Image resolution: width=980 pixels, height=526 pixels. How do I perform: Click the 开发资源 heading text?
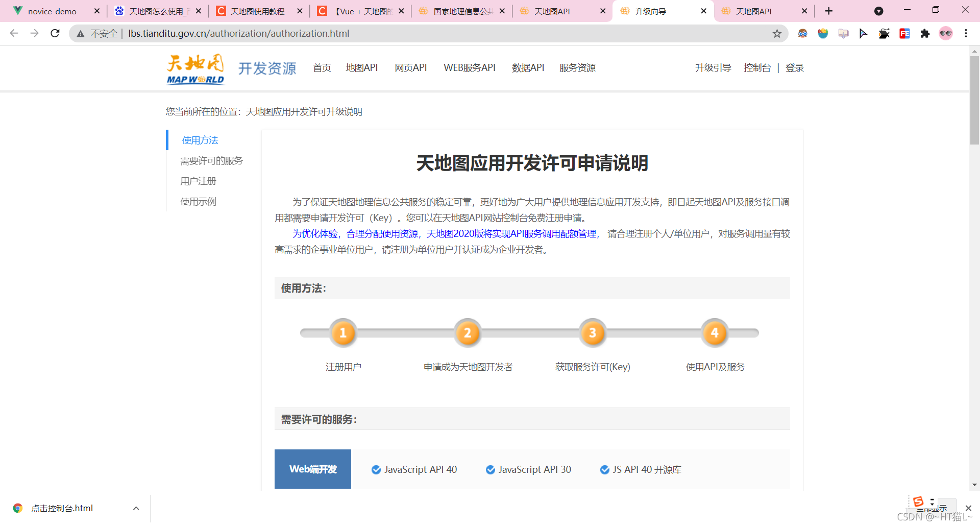(x=267, y=68)
